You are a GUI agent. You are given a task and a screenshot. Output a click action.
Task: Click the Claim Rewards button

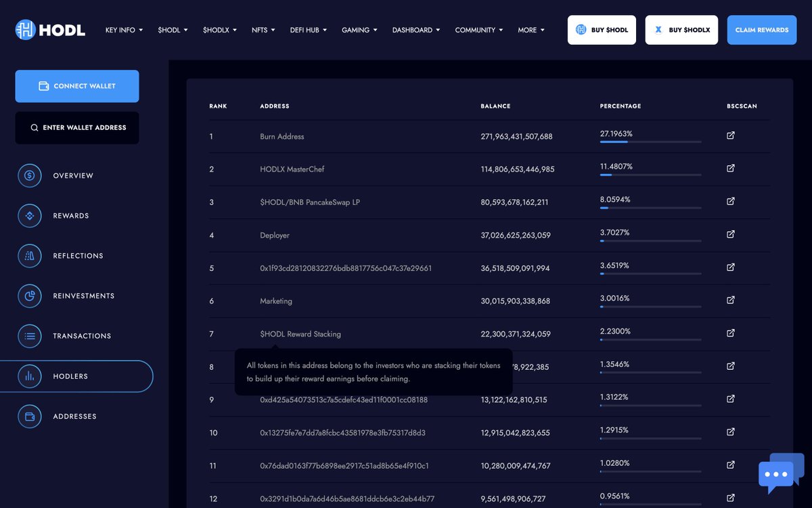(762, 30)
